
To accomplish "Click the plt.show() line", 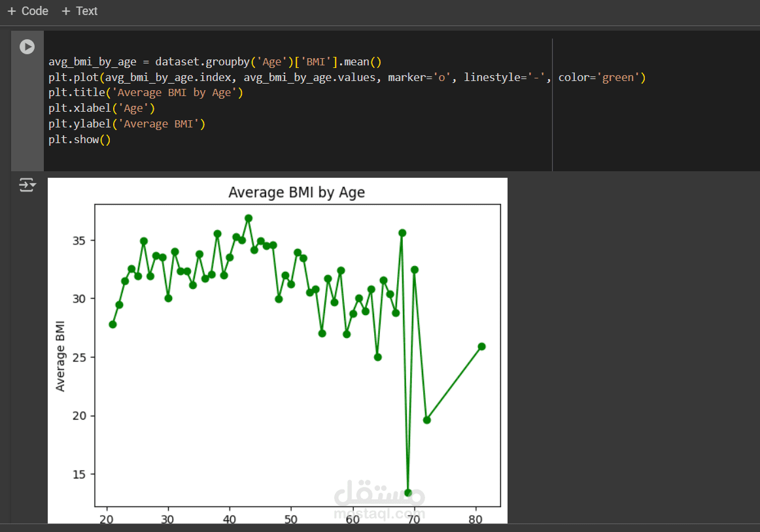I will 80,140.
